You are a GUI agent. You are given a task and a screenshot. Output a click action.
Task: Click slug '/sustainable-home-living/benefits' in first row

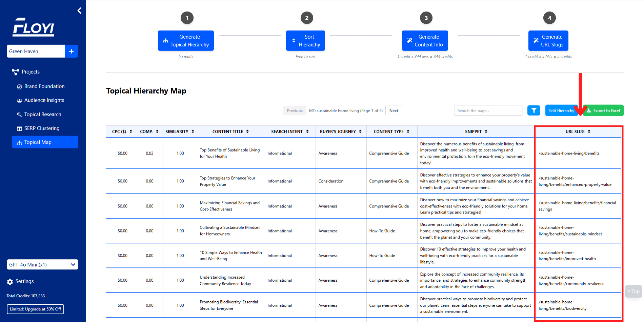coord(569,154)
